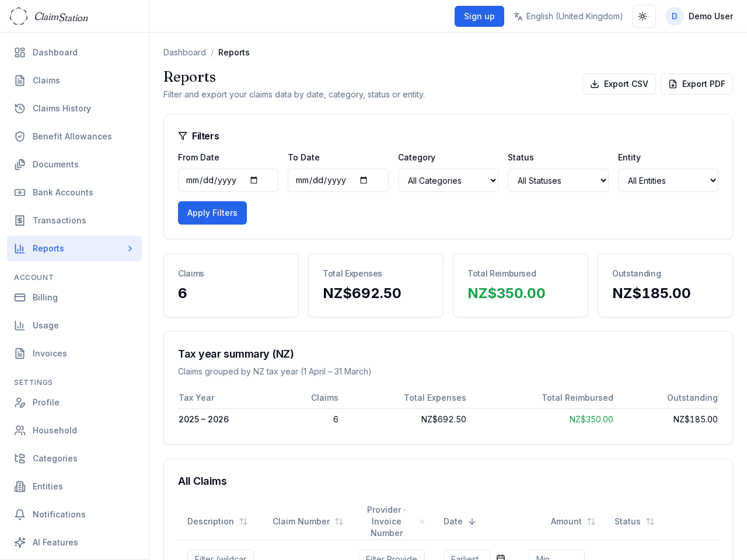Click the Export CSV button
This screenshot has width=747, height=560.
tap(619, 84)
